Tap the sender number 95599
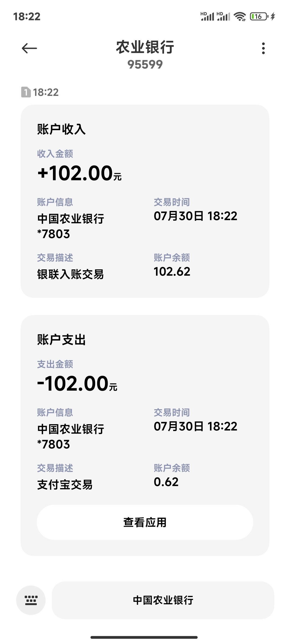This screenshot has width=290, height=644. pyautogui.click(x=145, y=64)
